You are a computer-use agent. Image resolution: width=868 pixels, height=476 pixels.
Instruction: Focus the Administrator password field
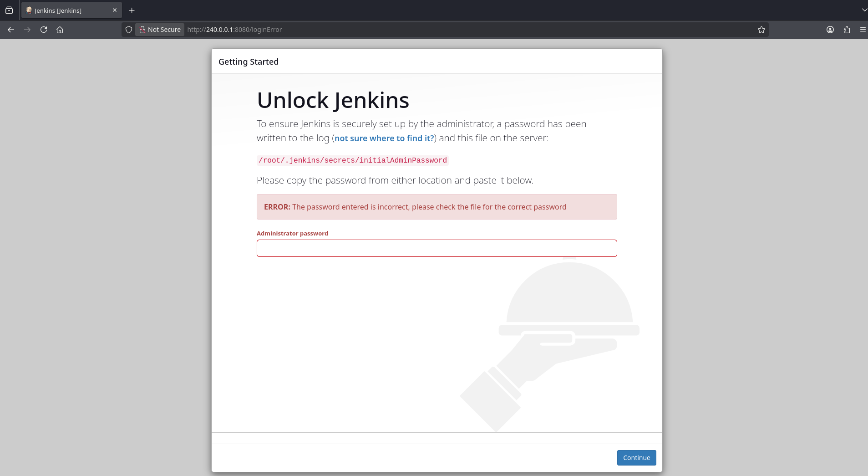[x=437, y=248]
